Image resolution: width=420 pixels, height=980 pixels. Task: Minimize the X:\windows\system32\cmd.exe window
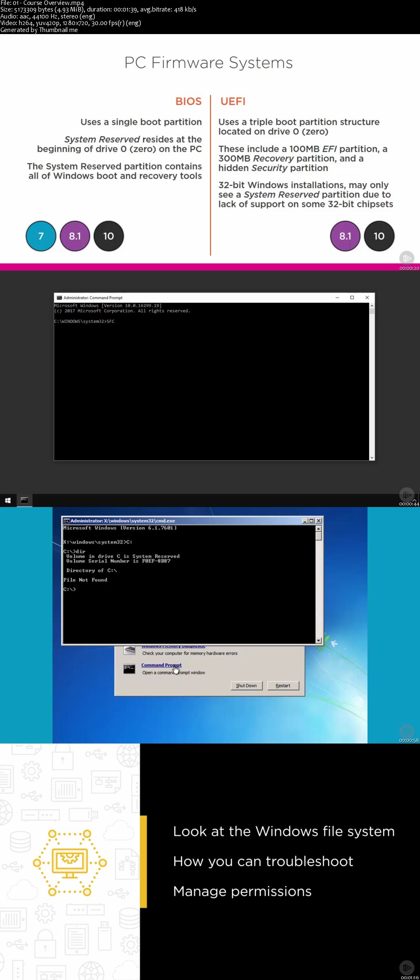pos(305,521)
